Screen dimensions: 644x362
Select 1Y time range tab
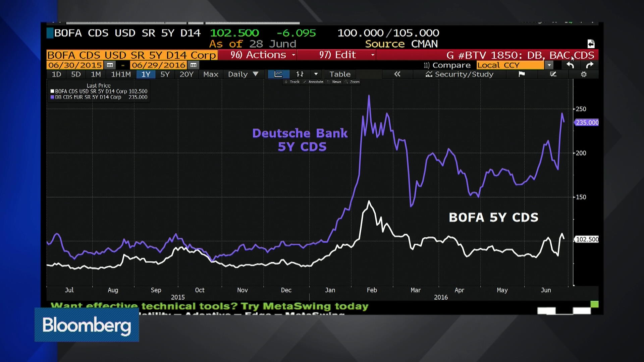coord(146,74)
